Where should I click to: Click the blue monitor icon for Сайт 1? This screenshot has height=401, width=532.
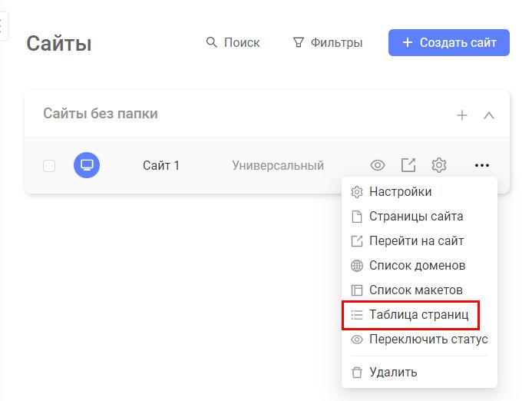[87, 165]
